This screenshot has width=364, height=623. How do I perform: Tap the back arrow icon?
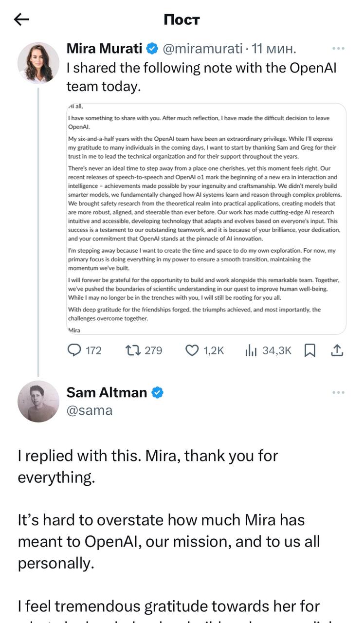[x=22, y=19]
